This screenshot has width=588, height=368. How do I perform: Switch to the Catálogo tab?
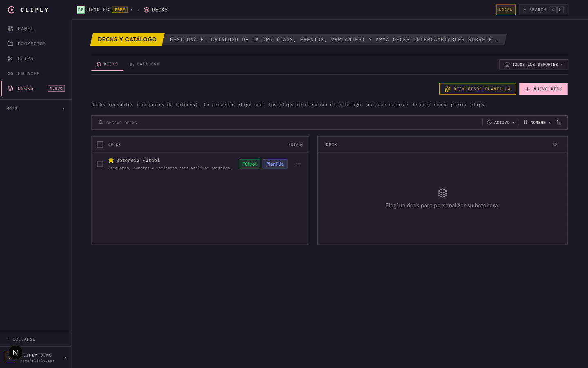tap(145, 64)
